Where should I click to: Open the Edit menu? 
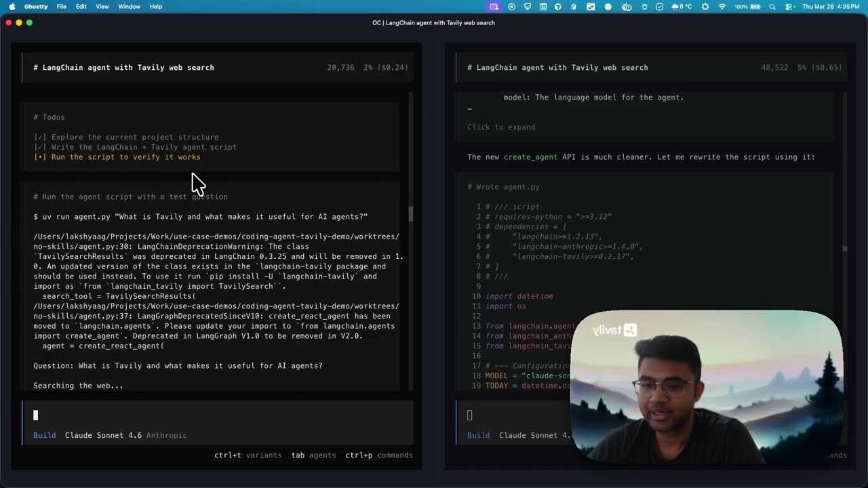click(x=81, y=6)
